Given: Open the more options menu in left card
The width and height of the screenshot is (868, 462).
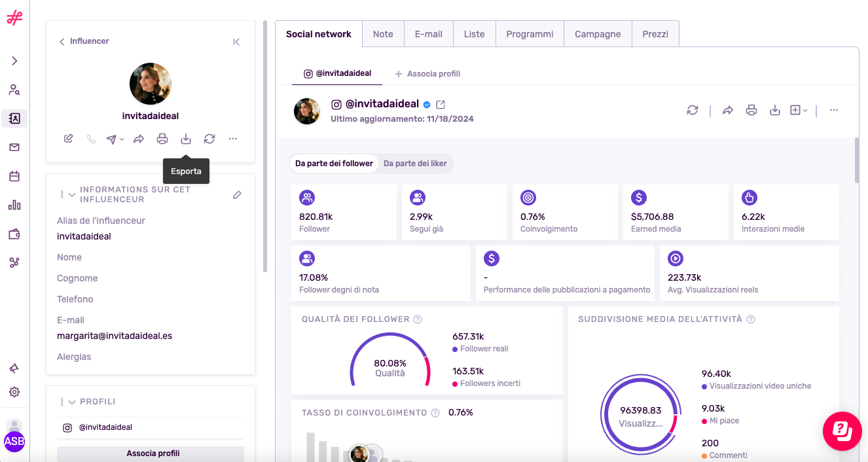Looking at the screenshot, I should (233, 139).
